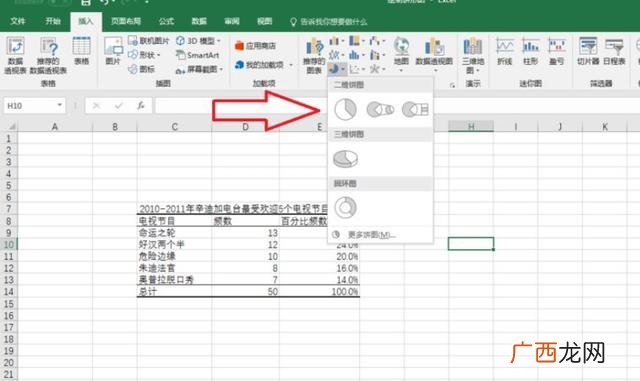Insert a Picture from file
The height and width of the screenshot is (381, 640).
click(x=113, y=51)
